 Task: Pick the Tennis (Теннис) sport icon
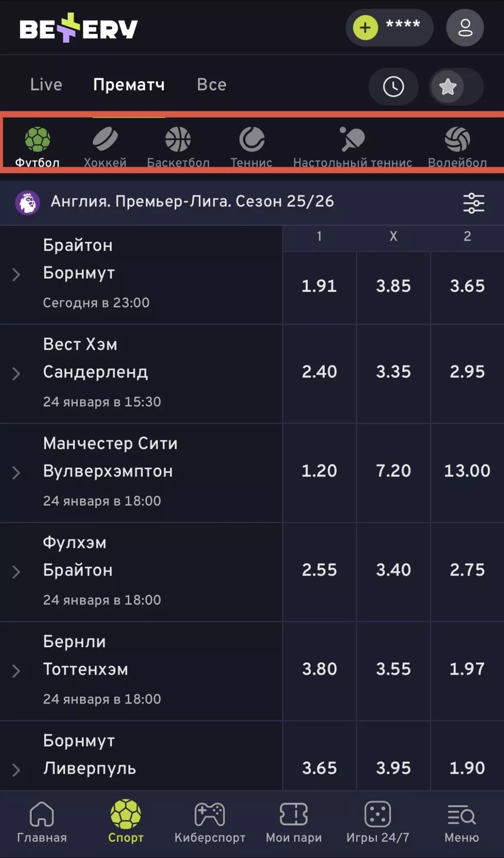click(x=251, y=140)
